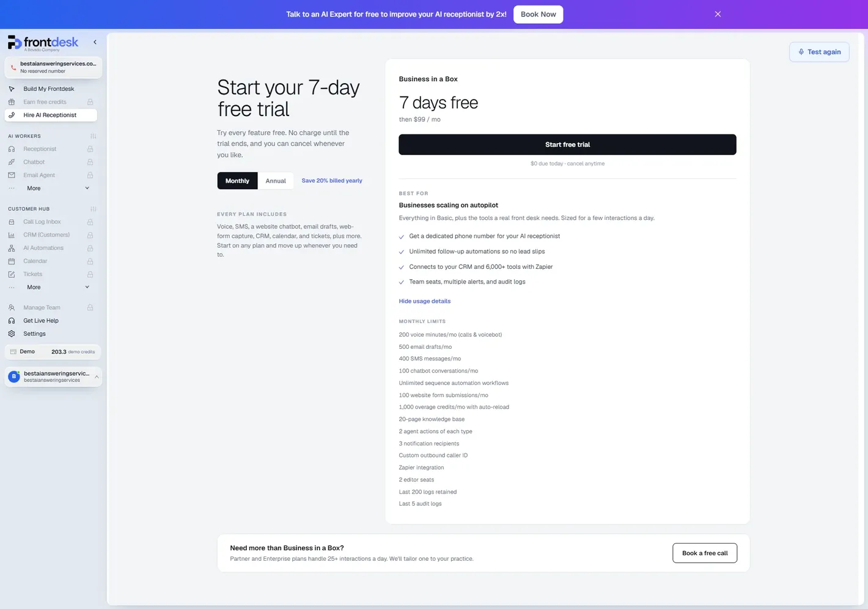Viewport: 868px width, 609px height.
Task: Click Book Now in the top banner
Action: coord(539,14)
